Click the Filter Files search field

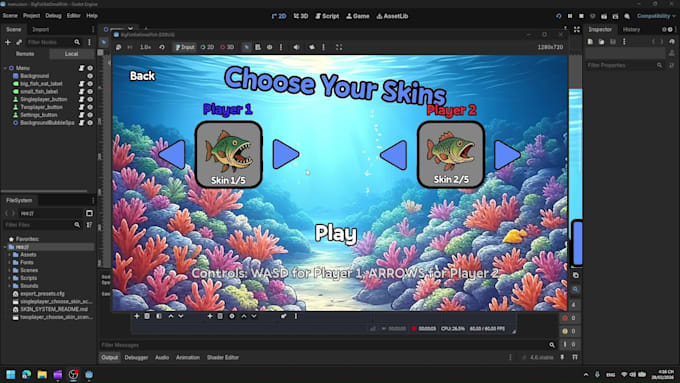click(x=42, y=225)
